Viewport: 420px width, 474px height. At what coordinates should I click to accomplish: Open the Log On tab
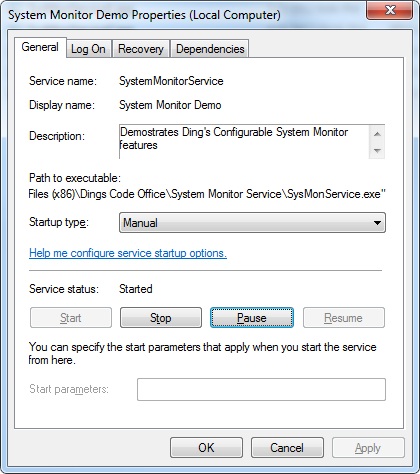[x=88, y=49]
